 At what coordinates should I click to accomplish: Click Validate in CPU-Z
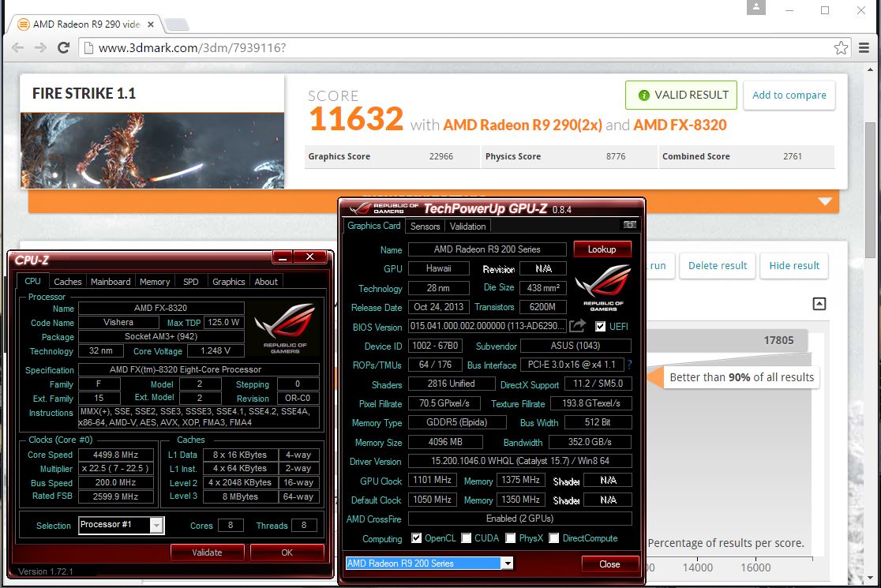pos(208,552)
